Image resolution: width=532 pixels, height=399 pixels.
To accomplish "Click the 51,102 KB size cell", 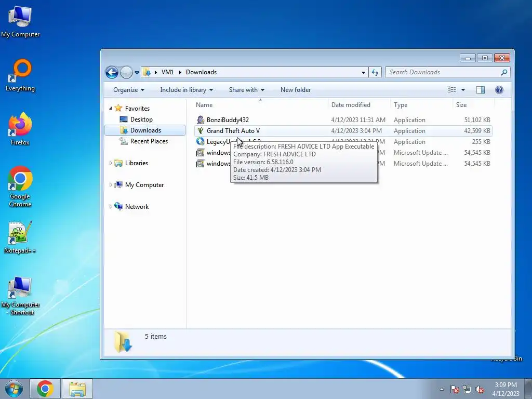I will point(477,120).
